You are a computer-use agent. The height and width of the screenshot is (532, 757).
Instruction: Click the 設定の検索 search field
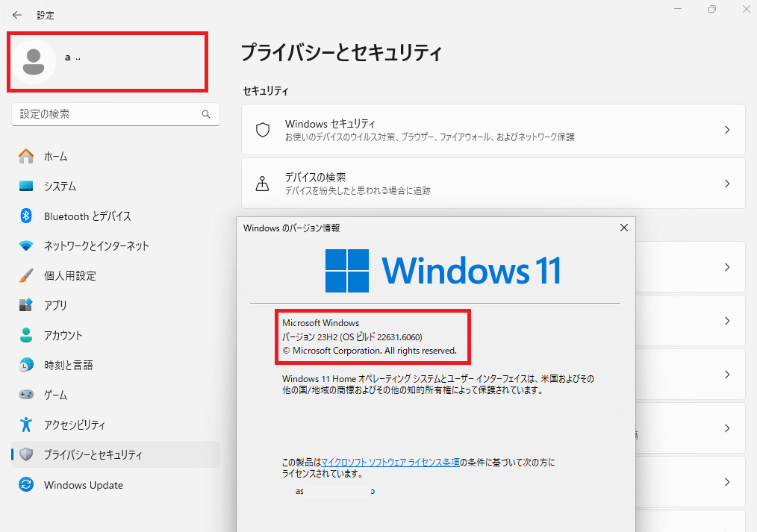108,114
